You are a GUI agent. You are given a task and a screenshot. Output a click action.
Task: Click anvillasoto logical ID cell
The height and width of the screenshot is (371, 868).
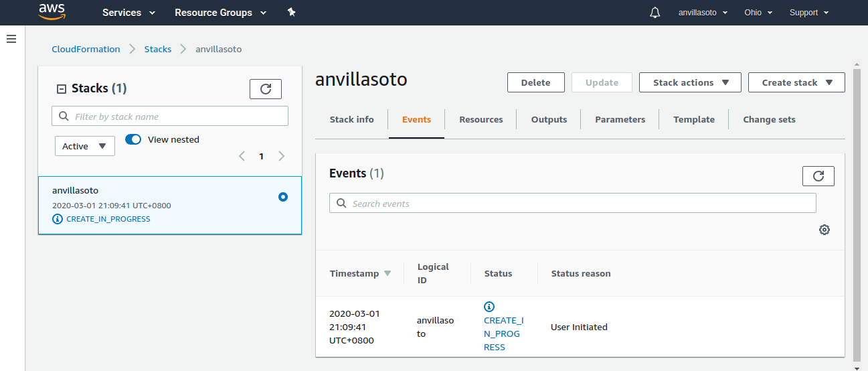[x=435, y=327]
